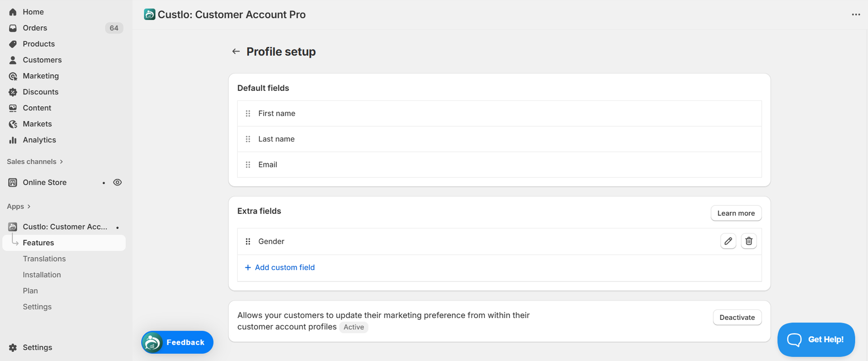Go to the Translations submenu item

tap(44, 259)
